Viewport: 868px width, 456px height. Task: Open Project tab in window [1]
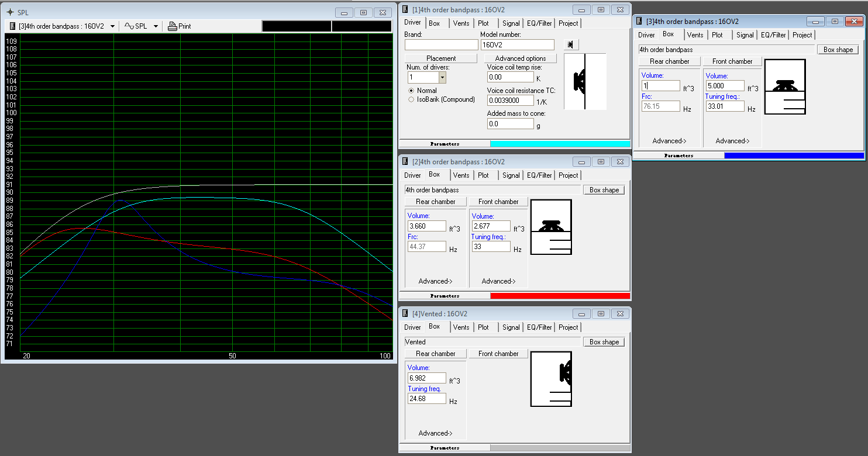[568, 23]
